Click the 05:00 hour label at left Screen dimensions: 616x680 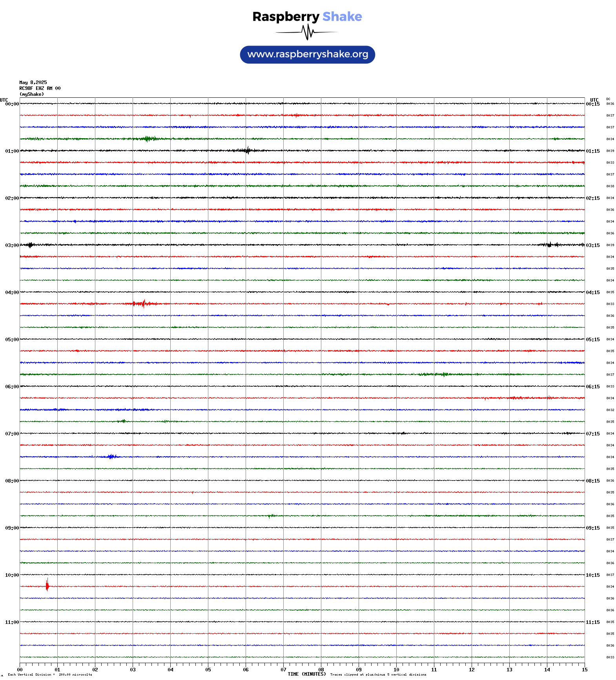coord(12,340)
